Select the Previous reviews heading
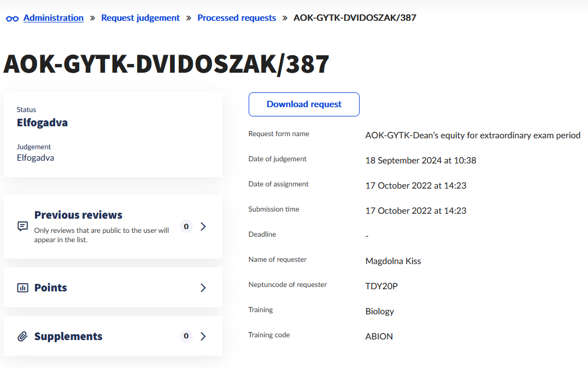Viewport: 588px width, 369px height. coord(78,215)
